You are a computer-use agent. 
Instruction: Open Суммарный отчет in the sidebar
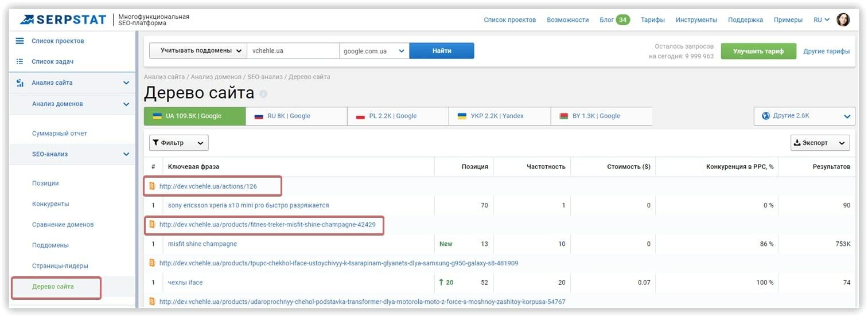[60, 133]
